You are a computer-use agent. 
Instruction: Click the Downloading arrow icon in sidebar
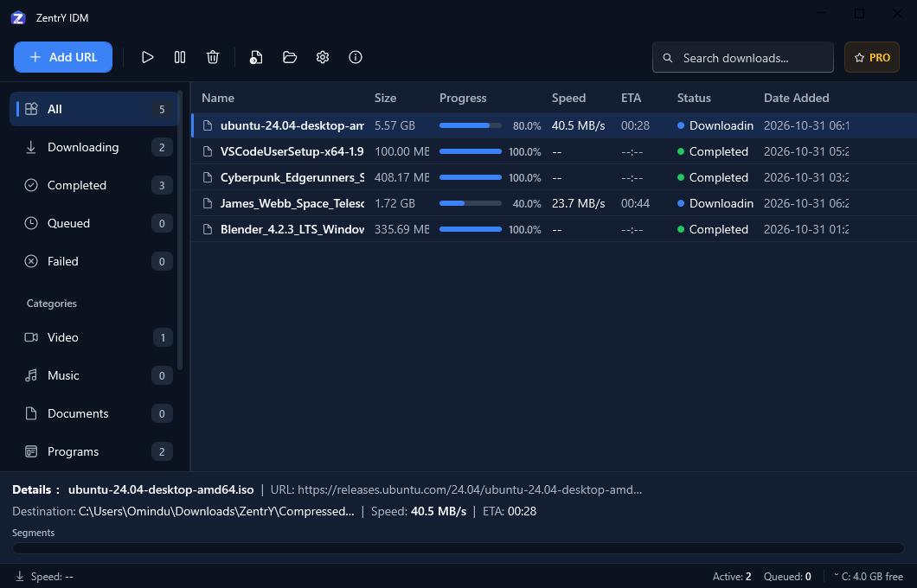pos(31,147)
